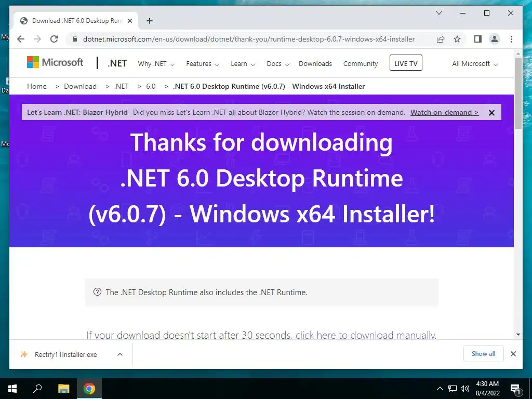The image size is (532, 399).
Task: Select 6.0 in the breadcrumb
Action: [x=151, y=87]
